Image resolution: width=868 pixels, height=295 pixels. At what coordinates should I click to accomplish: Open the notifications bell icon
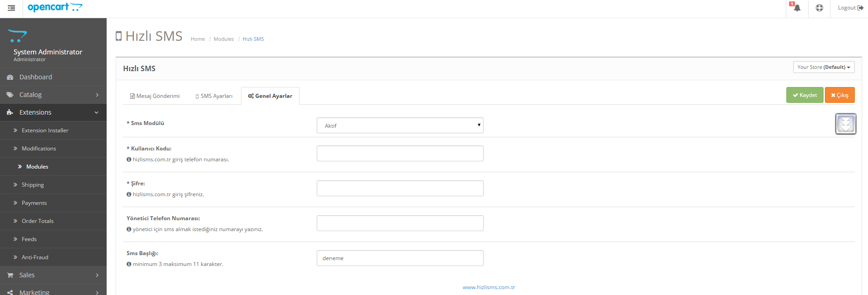797,8
